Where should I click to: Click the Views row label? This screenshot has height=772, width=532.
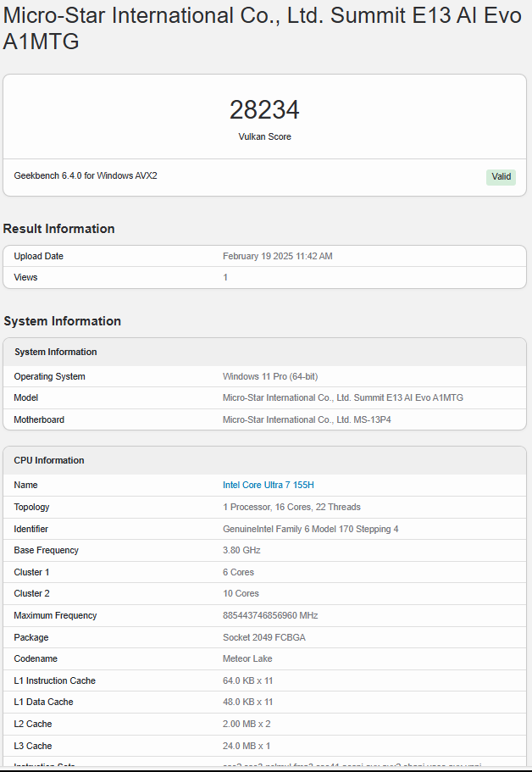(x=25, y=277)
